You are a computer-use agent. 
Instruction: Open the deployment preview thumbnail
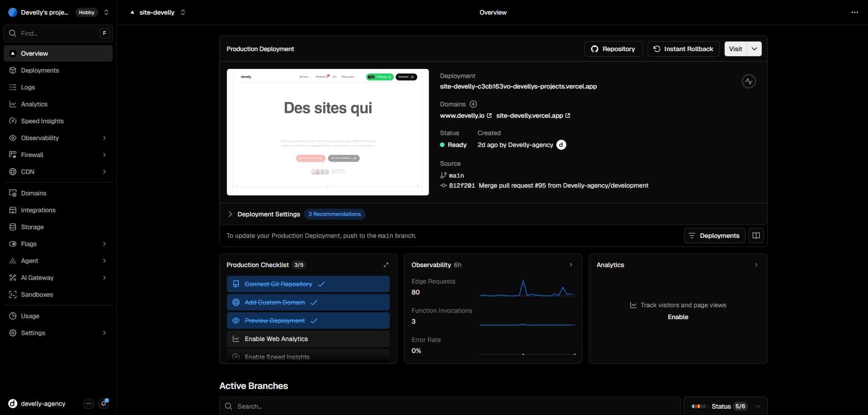click(x=328, y=132)
